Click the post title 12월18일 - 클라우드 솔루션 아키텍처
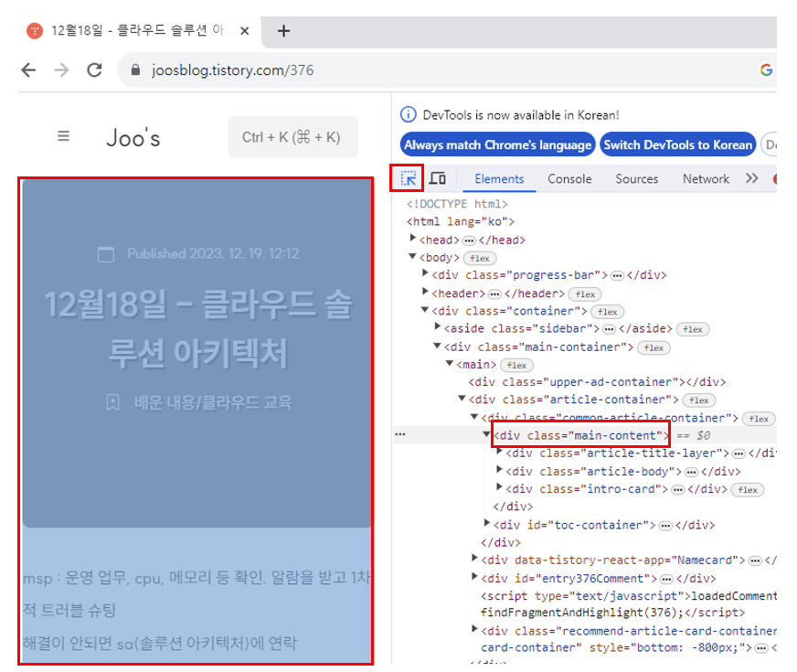797x672 pixels. [x=198, y=328]
